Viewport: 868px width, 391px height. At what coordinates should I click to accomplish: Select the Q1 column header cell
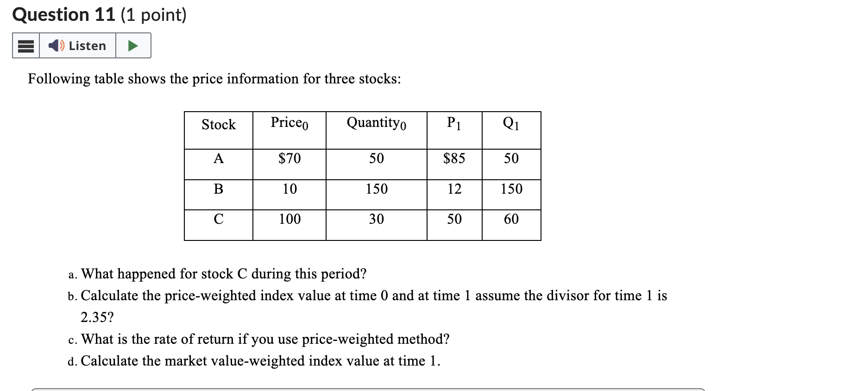pos(510,123)
